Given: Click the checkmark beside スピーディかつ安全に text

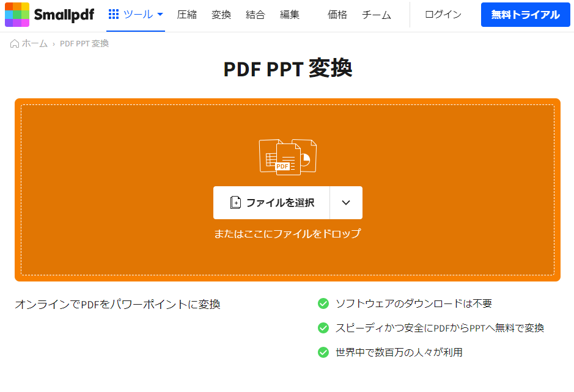Looking at the screenshot, I should click(x=323, y=328).
